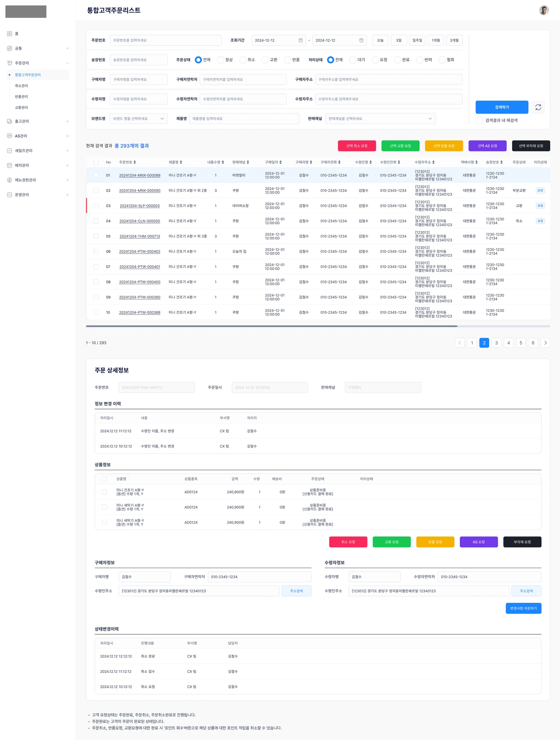The height and width of the screenshot is (740, 560).
Task: Open the 브랜드명 dropdown
Action: (139, 119)
